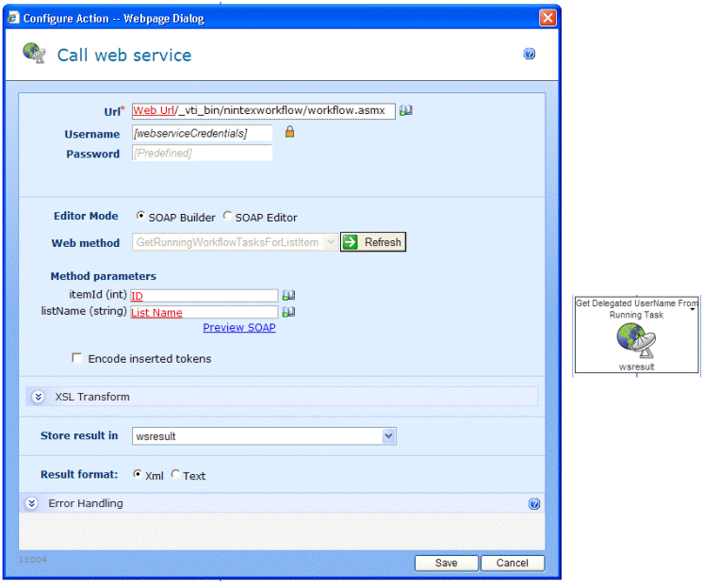
Task: Click the Cancel button
Action: pyautogui.click(x=513, y=563)
